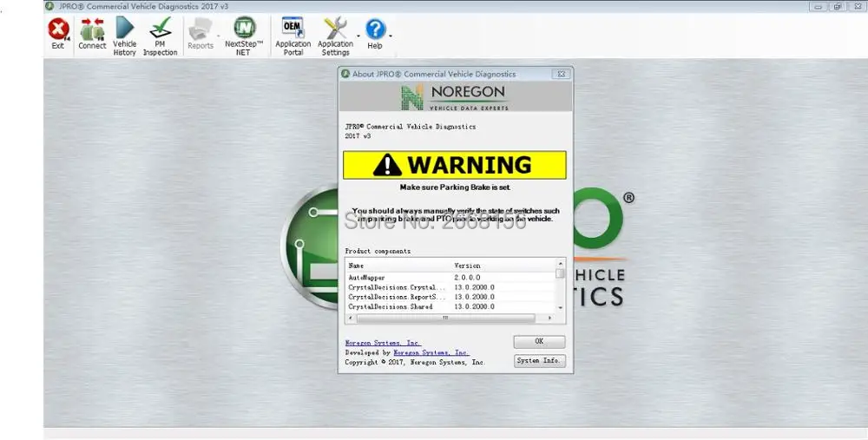Viewport: 868px width, 440px height.
Task: Minimize the JPRO main window
Action: [819, 7]
